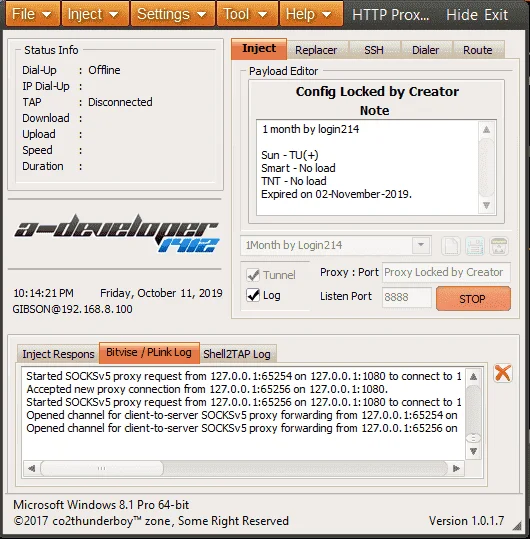Viewport: 530px width, 539px height.
Task: Click Hide in the title bar
Action: pos(462,15)
